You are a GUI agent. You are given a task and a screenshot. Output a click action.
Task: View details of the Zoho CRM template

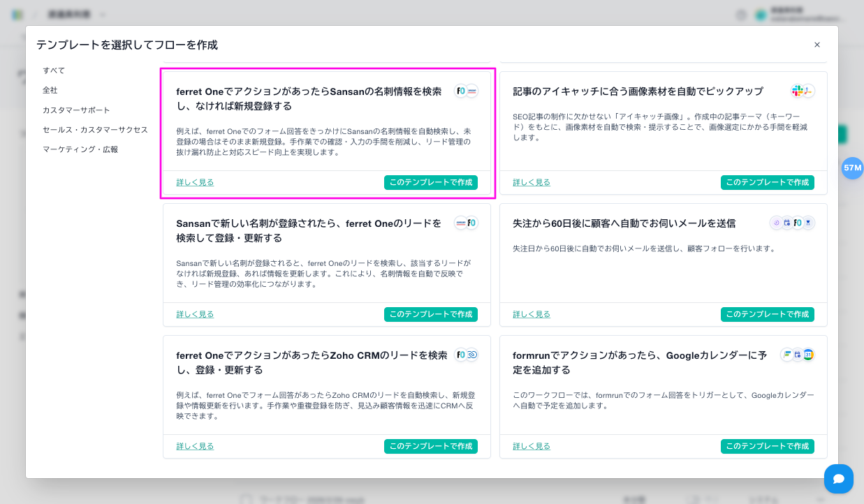tap(195, 446)
